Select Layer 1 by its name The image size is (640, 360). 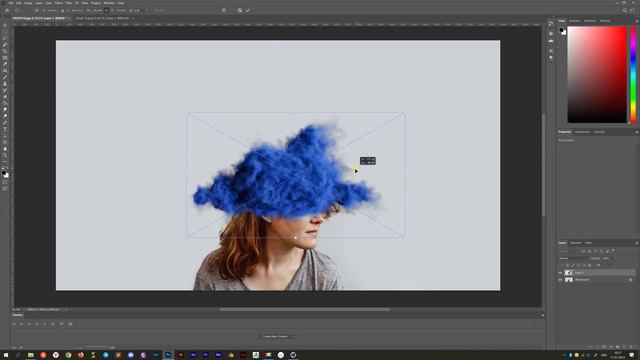click(579, 273)
